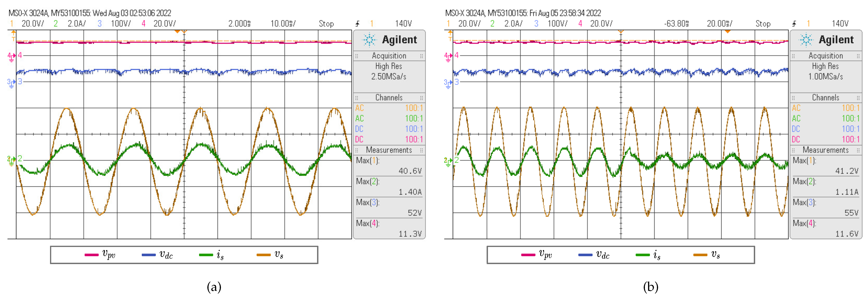Select channel 2 2.0A/ scale in scope (b)
This screenshot has height=297, width=868.
pyautogui.click(x=513, y=24)
